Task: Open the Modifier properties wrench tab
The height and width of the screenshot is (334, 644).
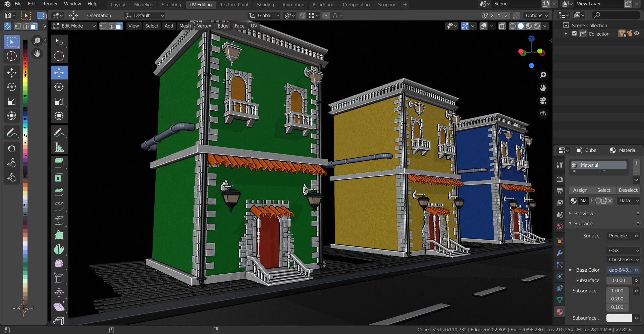Action: pyautogui.click(x=559, y=253)
